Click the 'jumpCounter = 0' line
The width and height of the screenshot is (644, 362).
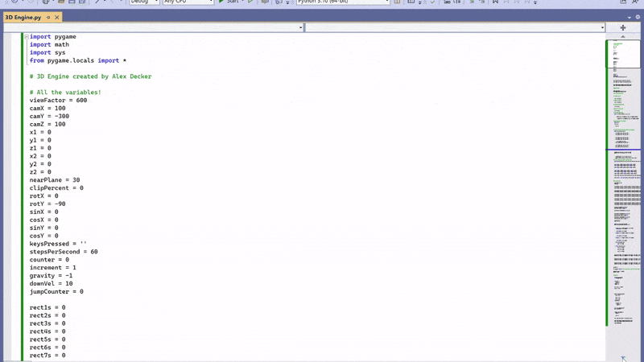pos(56,291)
